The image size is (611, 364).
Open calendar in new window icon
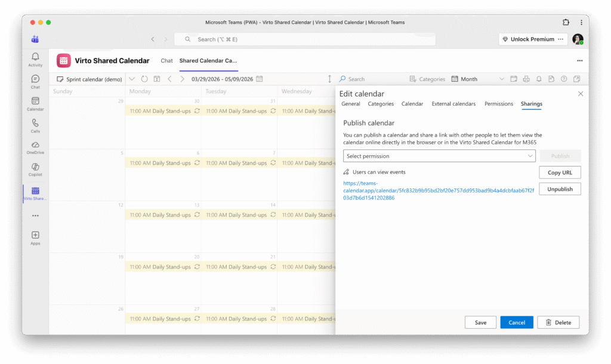(577, 79)
